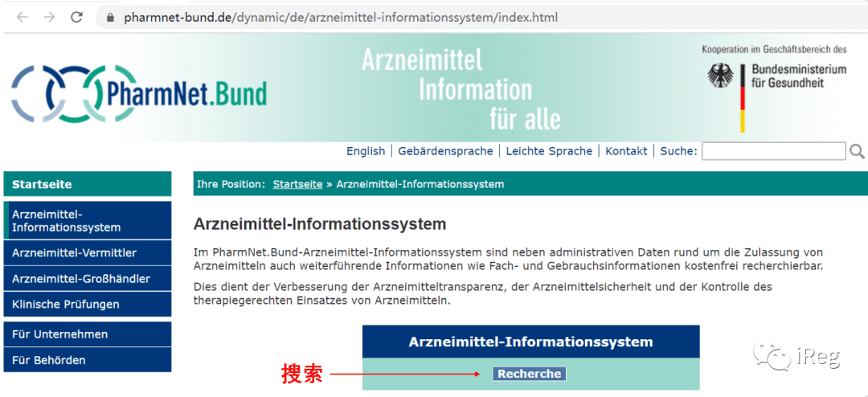Click the magnifier search icon beside Suche
Screen dimensions: 868x397
(x=857, y=151)
